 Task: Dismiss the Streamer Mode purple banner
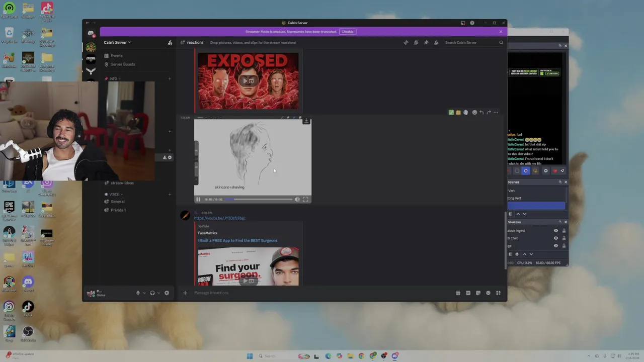[501, 32]
